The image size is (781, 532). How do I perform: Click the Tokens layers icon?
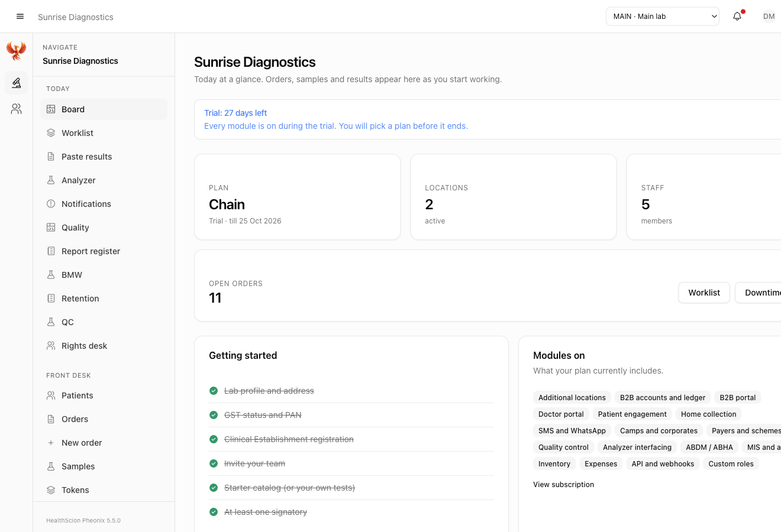pyautogui.click(x=51, y=490)
